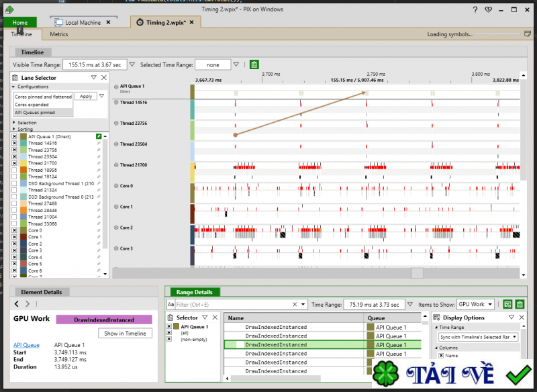This screenshot has height=392, width=537.
Task: Click the heart feedback icon in title bar
Action: [488, 10]
